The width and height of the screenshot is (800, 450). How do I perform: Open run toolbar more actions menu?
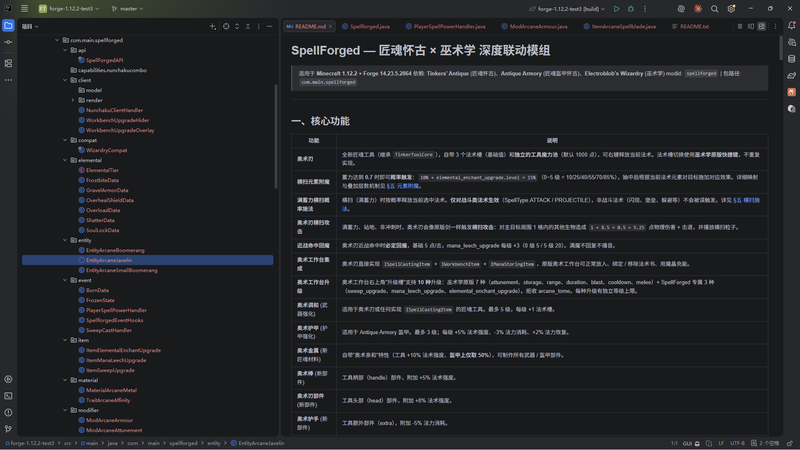645,9
